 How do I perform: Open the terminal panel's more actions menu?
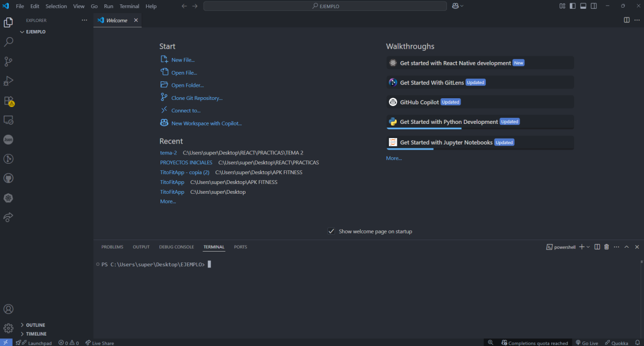(x=617, y=247)
